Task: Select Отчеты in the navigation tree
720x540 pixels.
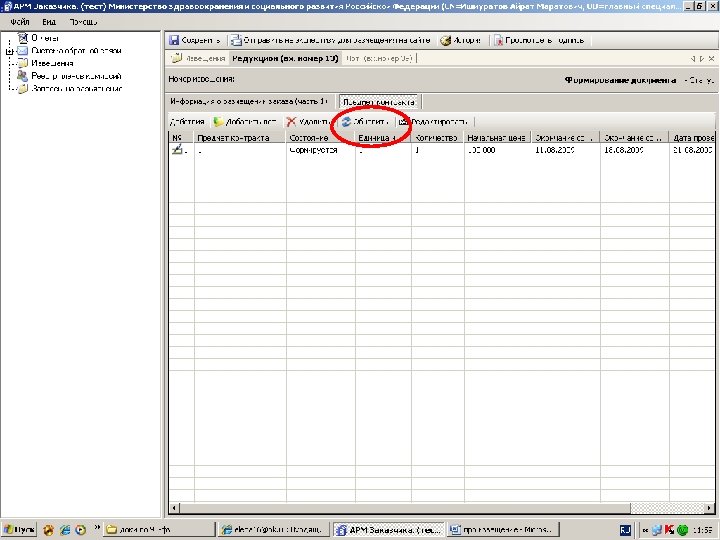Action: 45,38
